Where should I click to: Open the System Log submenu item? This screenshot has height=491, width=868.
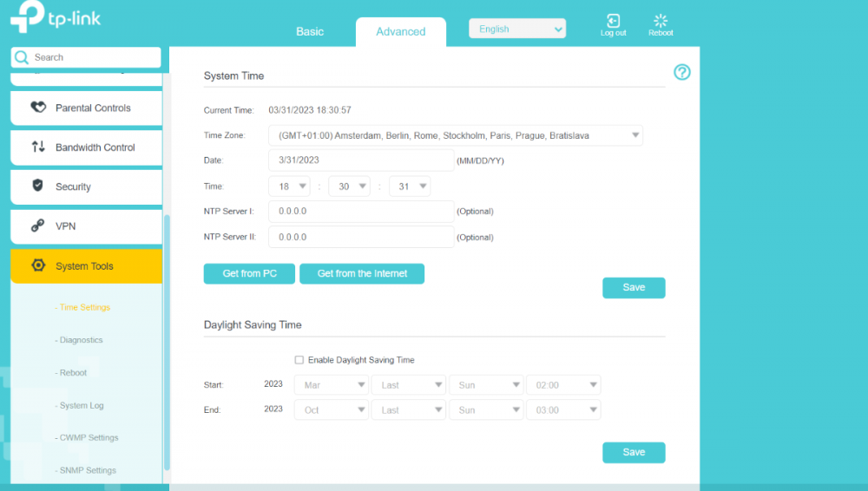[81, 405]
